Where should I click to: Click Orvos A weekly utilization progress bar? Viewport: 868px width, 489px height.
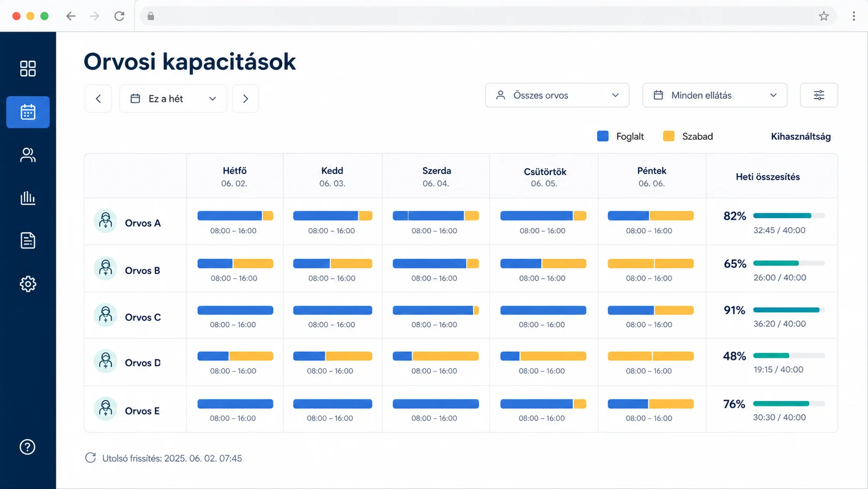789,216
